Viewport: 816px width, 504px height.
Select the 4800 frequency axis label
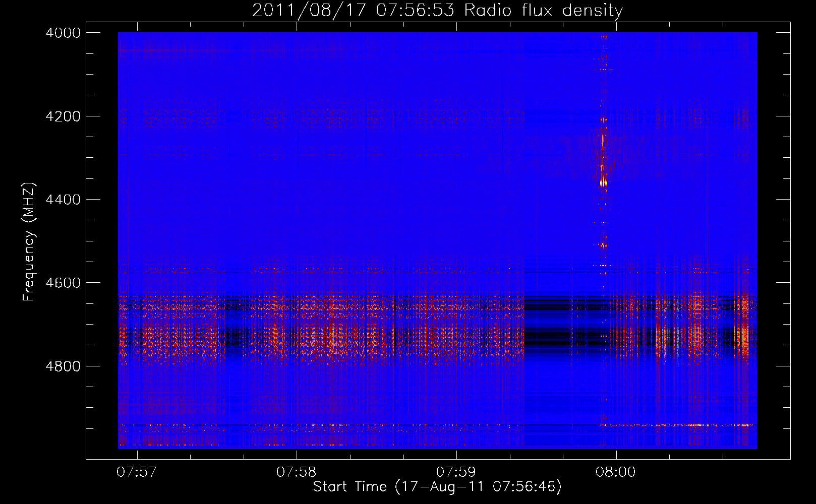[x=63, y=366]
